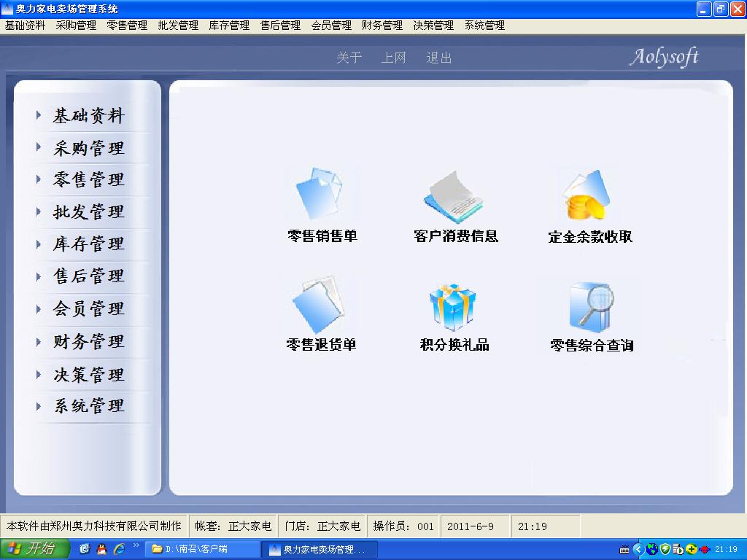This screenshot has height=560, width=747.
Task: Click the 上网 link in the banner
Action: pyautogui.click(x=394, y=59)
